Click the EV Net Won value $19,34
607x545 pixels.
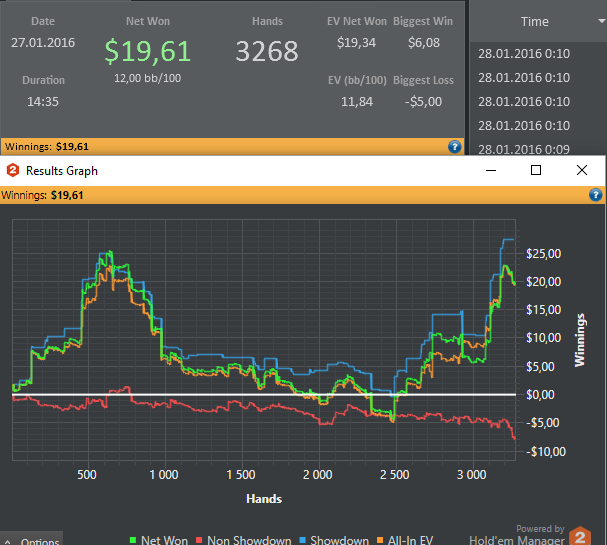point(356,43)
